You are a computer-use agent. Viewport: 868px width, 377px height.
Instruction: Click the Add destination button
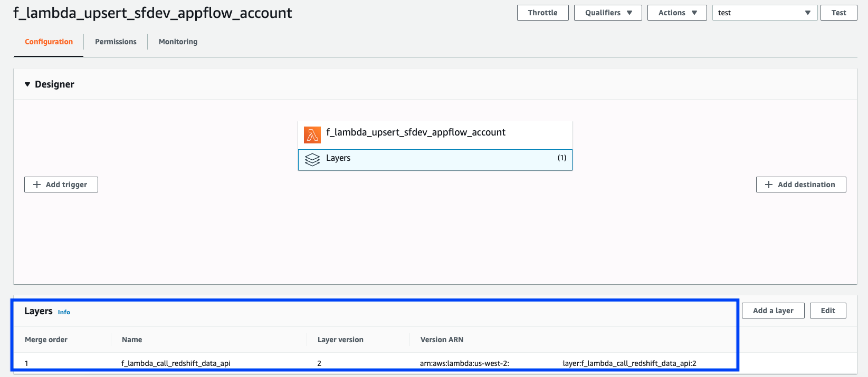click(x=801, y=185)
